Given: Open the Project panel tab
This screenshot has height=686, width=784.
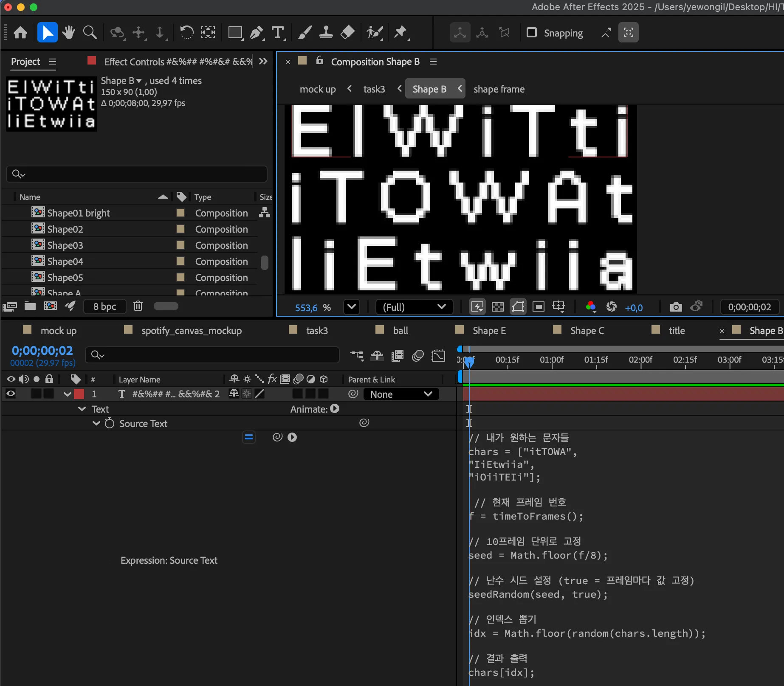Looking at the screenshot, I should (25, 62).
